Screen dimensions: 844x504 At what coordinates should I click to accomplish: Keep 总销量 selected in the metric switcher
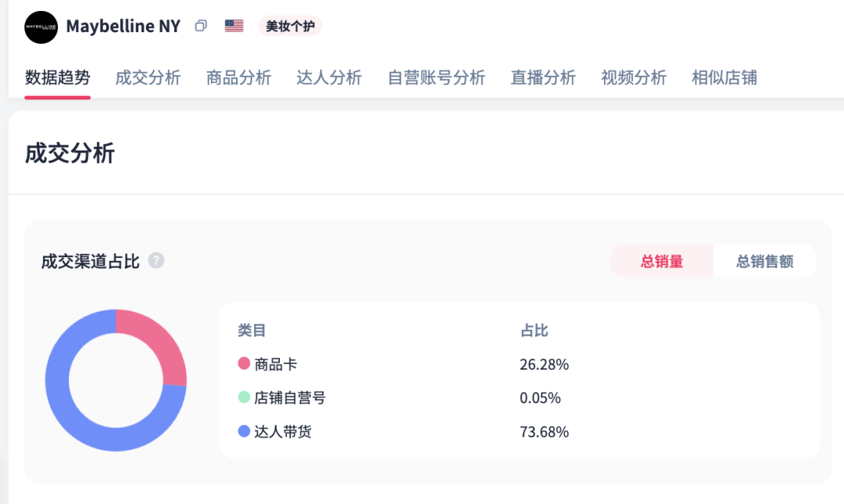tap(662, 261)
